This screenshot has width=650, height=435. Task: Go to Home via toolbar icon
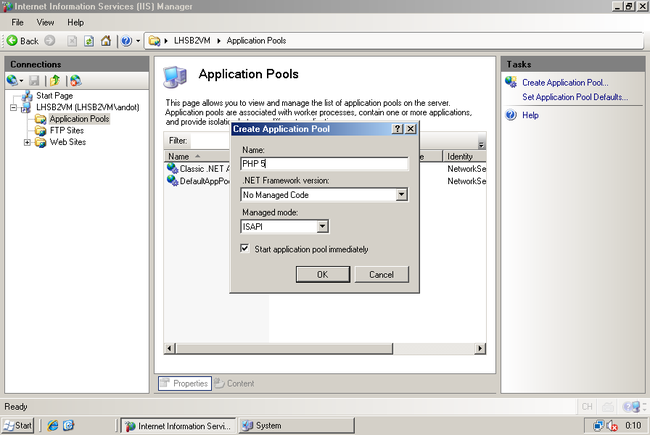point(106,41)
